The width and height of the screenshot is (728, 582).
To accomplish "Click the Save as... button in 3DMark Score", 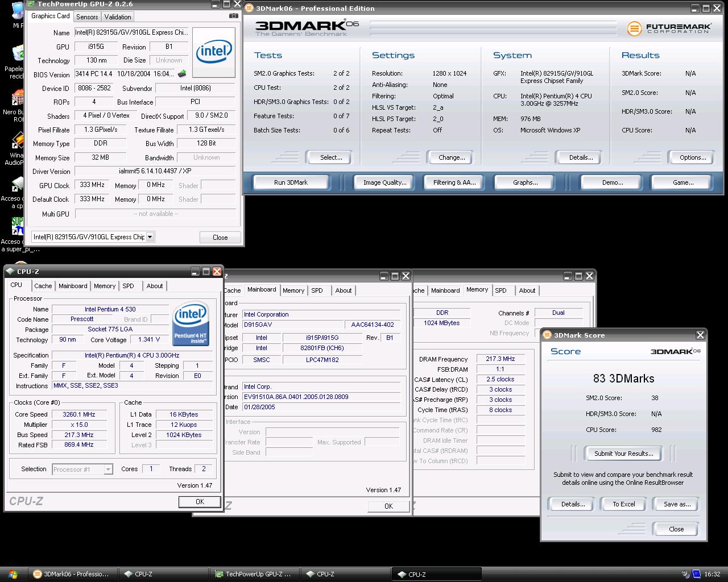I will click(x=677, y=504).
